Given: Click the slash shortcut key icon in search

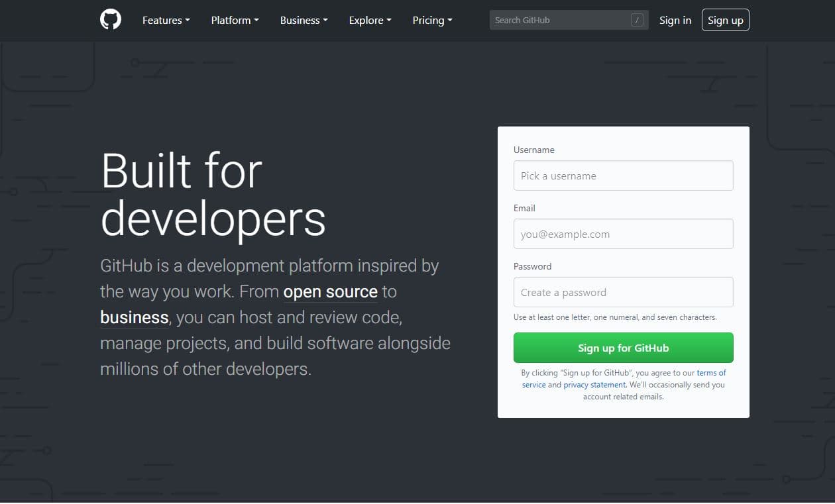Looking at the screenshot, I should (x=637, y=21).
